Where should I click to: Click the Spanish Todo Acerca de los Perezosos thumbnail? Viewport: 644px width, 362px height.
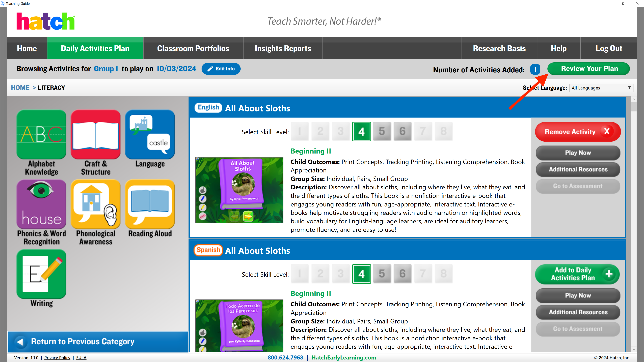(x=239, y=326)
